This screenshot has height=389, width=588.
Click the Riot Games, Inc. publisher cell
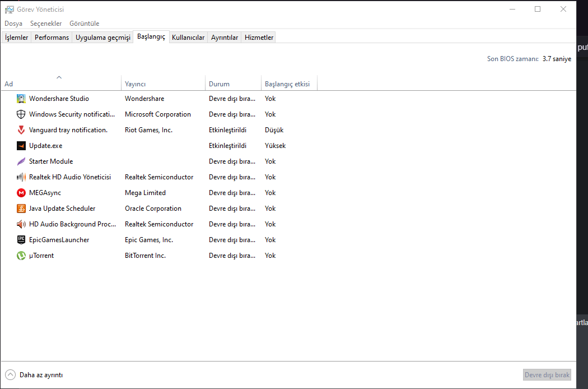pos(148,130)
